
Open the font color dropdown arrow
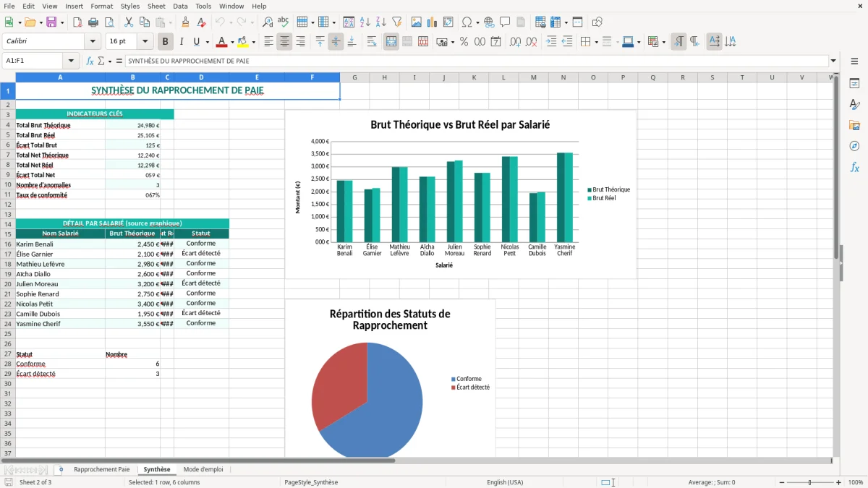[233, 42]
